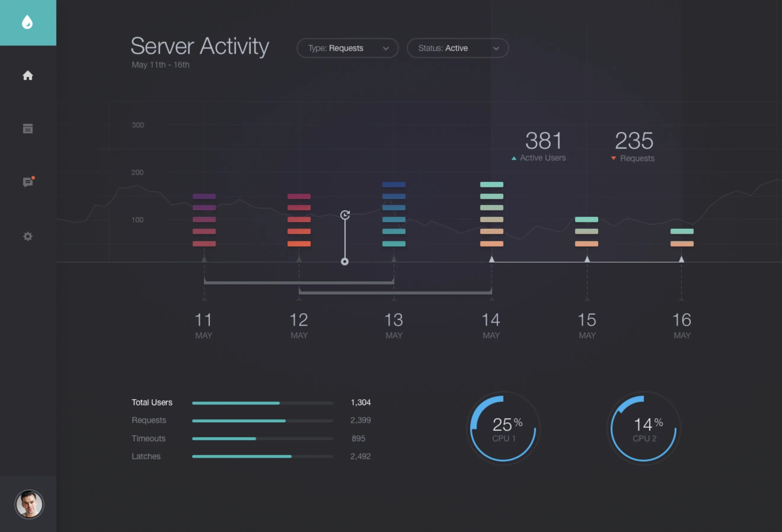Open the Home icon in sidebar

point(28,75)
